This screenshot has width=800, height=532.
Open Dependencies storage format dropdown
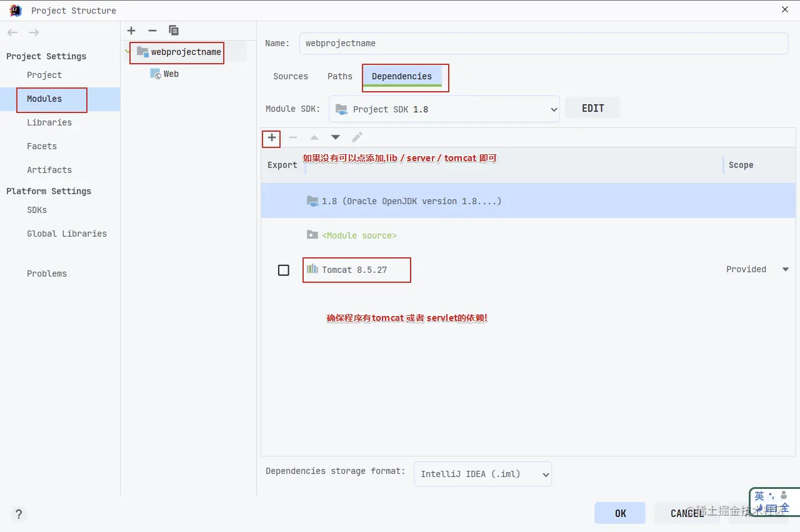tap(482, 474)
